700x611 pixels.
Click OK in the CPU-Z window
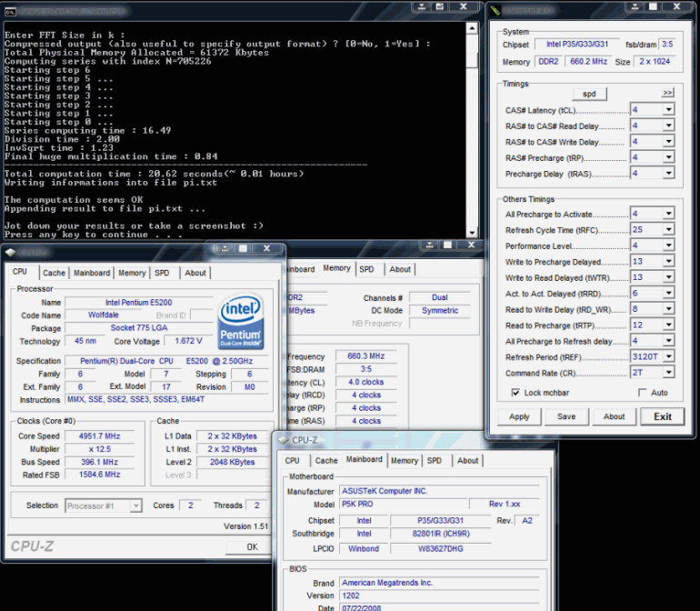(x=249, y=547)
